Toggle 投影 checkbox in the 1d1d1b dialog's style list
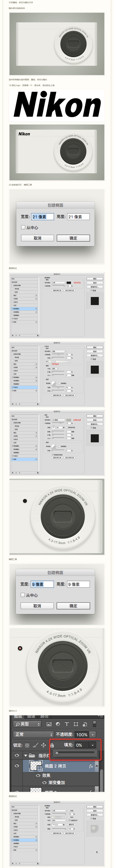114x868 pixels. click(13, 322)
